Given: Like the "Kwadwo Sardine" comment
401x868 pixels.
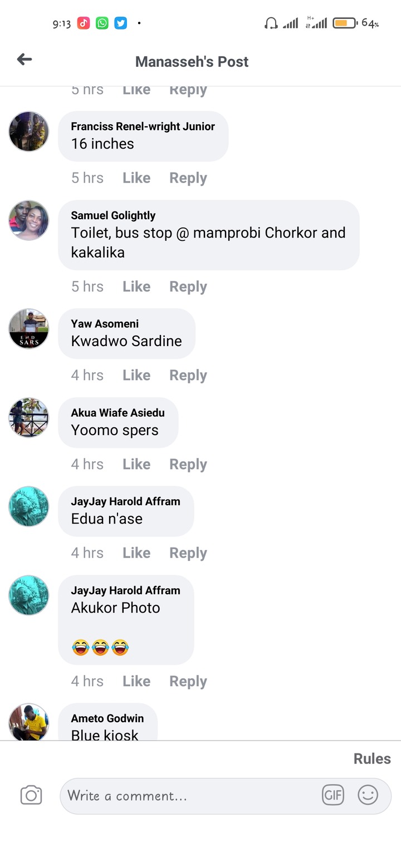Looking at the screenshot, I should click(136, 376).
